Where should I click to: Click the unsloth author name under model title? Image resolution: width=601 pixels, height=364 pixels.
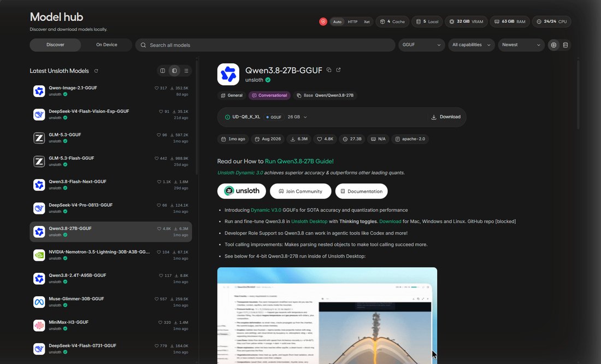[x=254, y=80]
